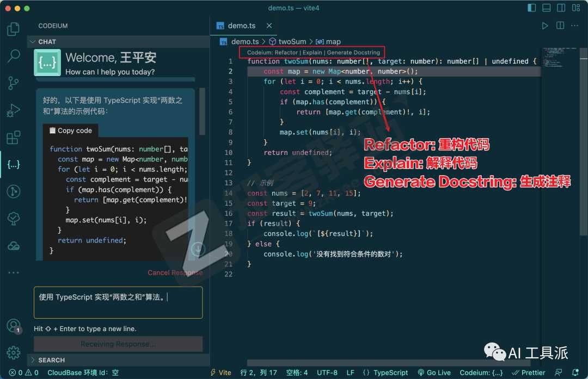Open Run and Debug view

click(14, 110)
